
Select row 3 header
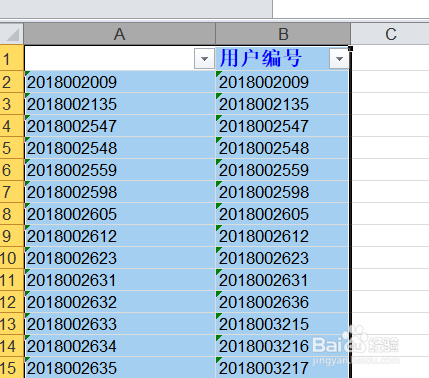coord(12,104)
